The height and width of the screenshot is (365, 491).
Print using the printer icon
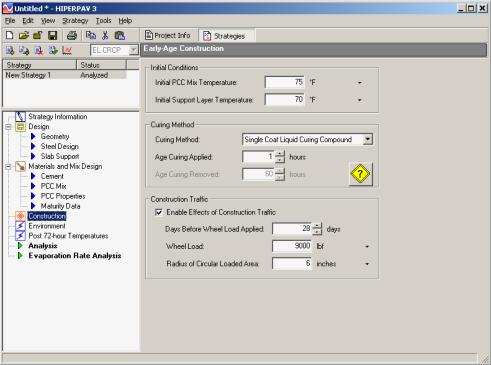(x=72, y=35)
